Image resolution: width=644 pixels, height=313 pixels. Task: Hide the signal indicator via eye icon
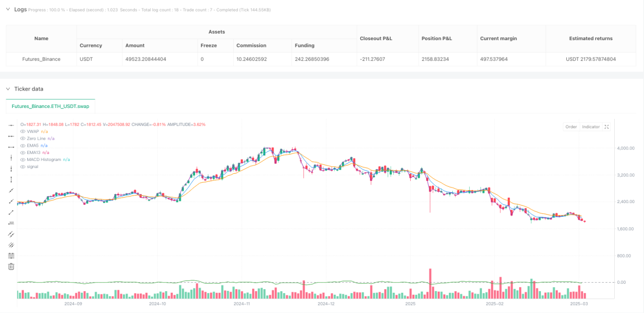coord(22,166)
